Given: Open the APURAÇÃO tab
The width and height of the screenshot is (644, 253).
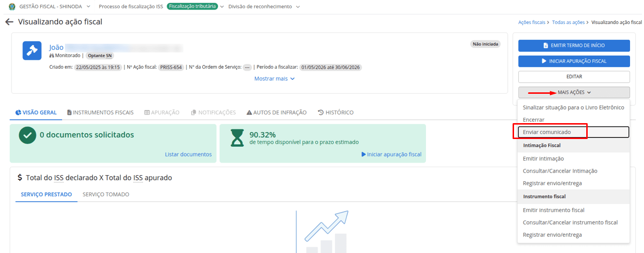Looking at the screenshot, I should (162, 113).
